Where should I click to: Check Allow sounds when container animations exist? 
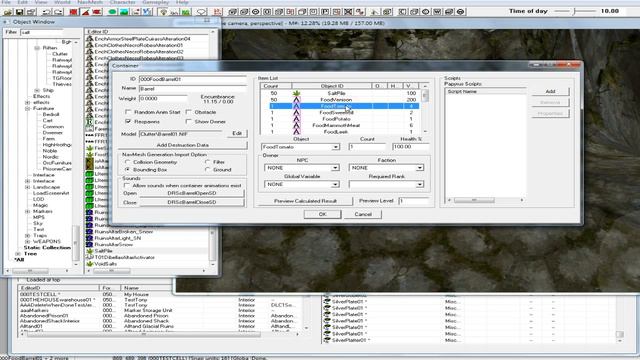[127, 185]
